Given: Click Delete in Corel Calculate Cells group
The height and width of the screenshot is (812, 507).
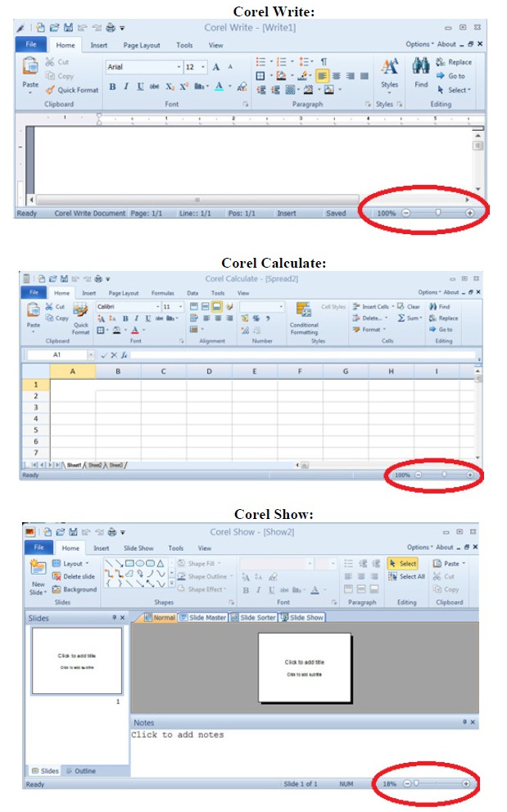Looking at the screenshot, I should [x=369, y=318].
